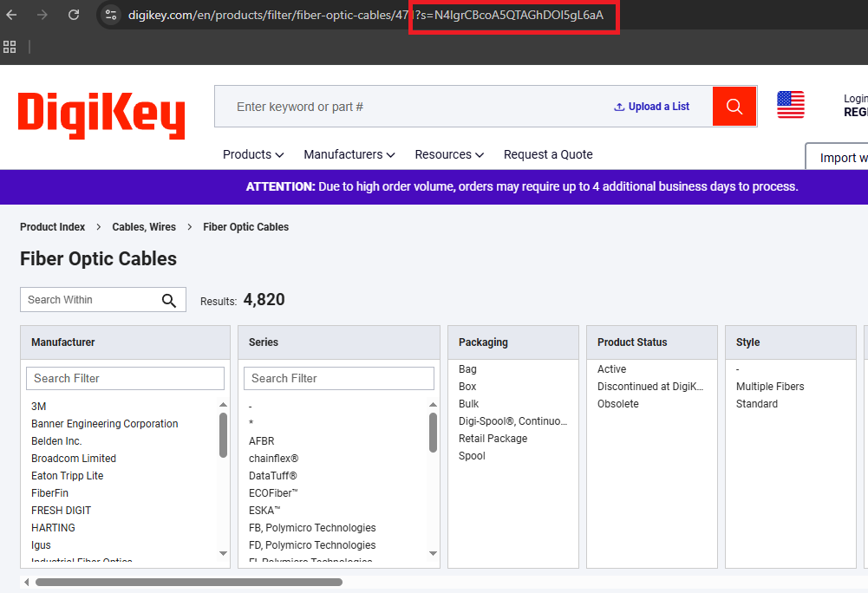Click the Search Within magnifier icon
The height and width of the screenshot is (593, 868).
(169, 299)
